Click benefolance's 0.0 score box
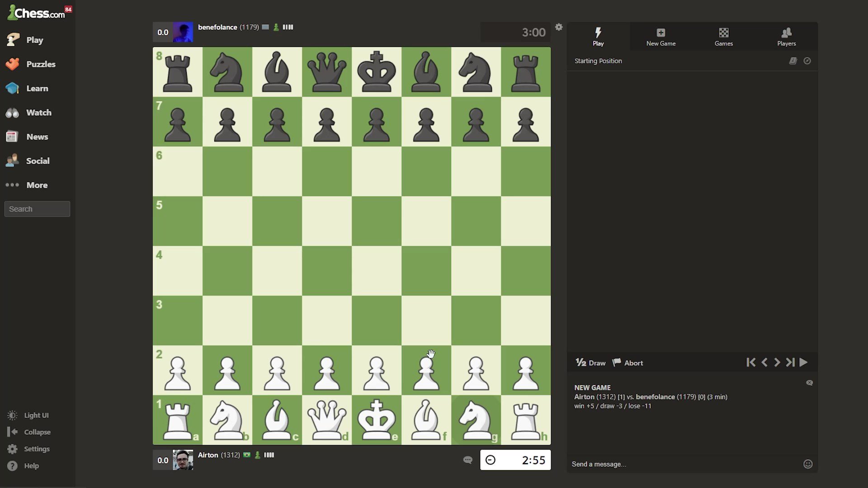Image resolution: width=868 pixels, height=488 pixels. click(163, 33)
